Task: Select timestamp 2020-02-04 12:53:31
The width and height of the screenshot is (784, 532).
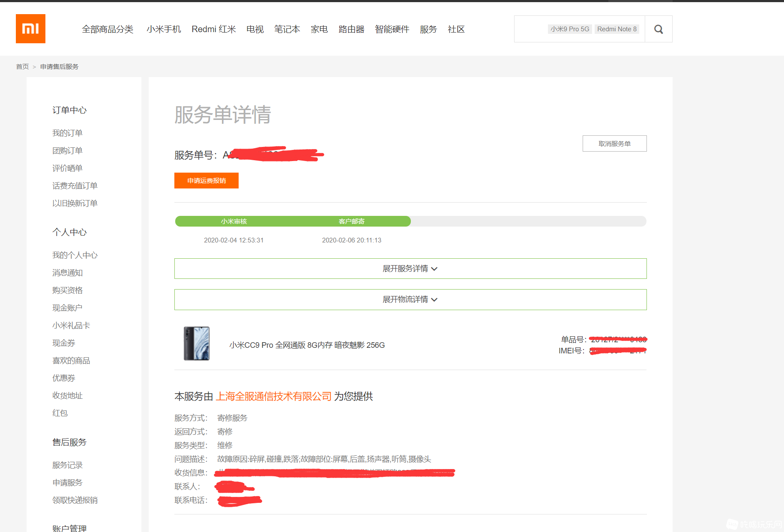Action: pos(233,240)
